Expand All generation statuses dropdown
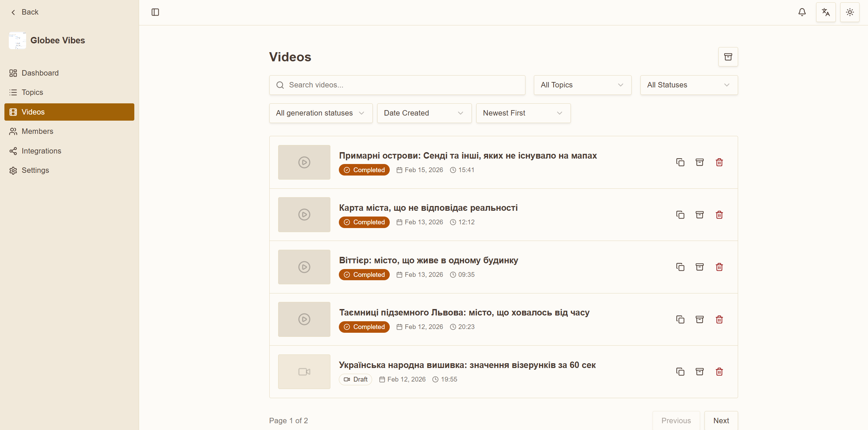This screenshot has height=430, width=868. pyautogui.click(x=321, y=113)
